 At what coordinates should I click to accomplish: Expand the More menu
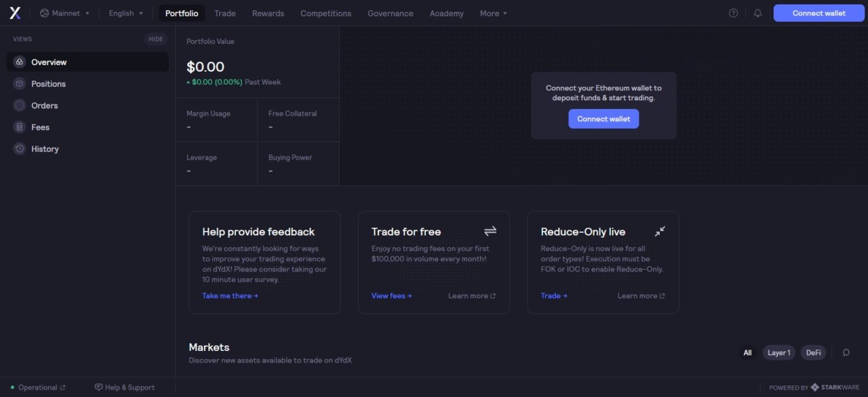[493, 13]
